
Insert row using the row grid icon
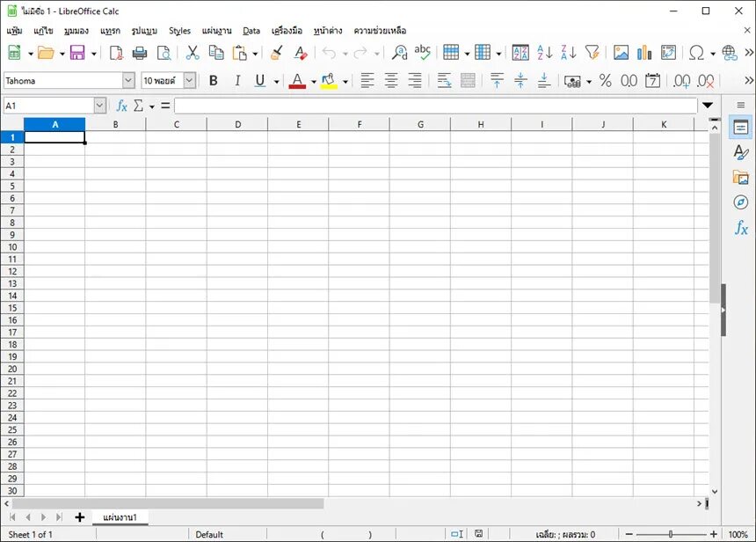[x=451, y=53]
